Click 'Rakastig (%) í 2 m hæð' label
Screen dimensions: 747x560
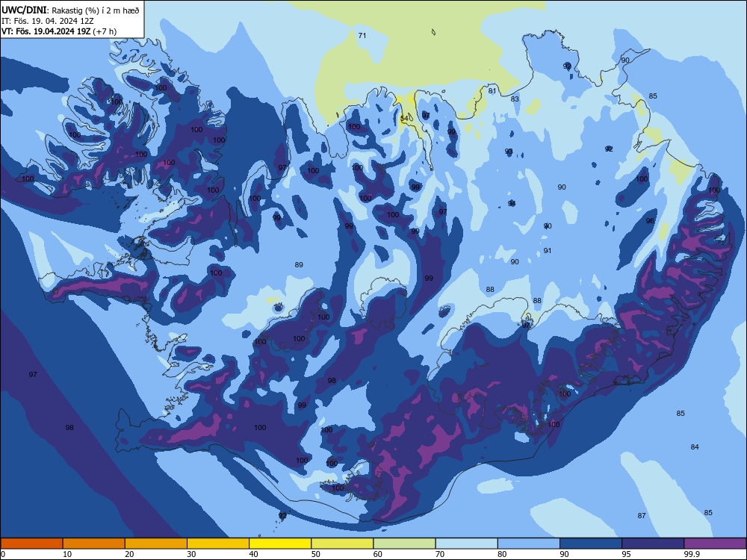(x=96, y=10)
